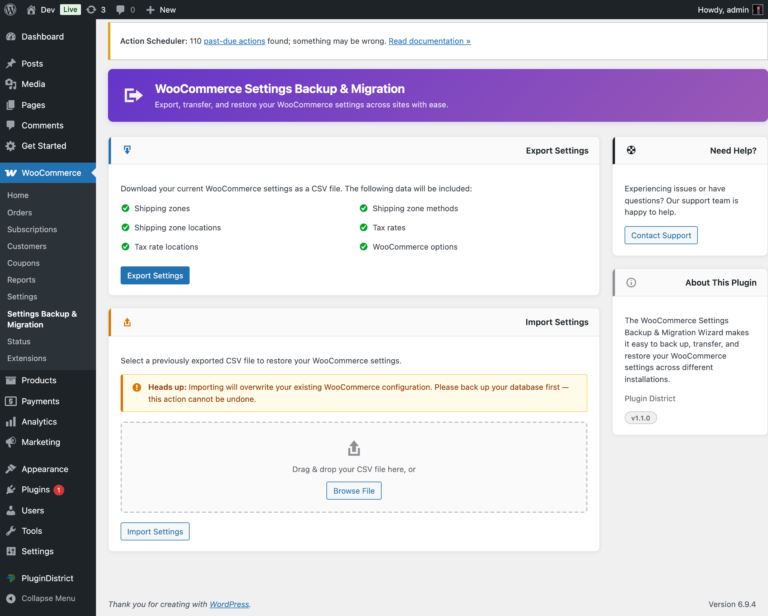Open the Customers submenu item
The image size is (768, 616).
point(27,246)
